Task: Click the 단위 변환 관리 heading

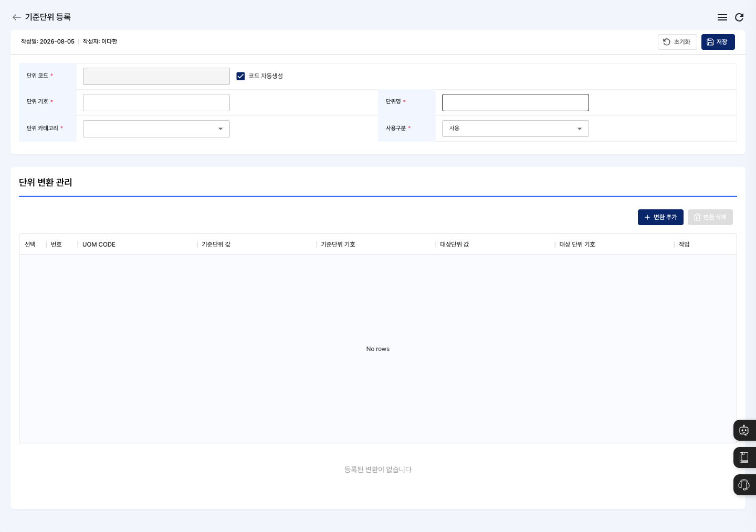Action: pyautogui.click(x=46, y=183)
